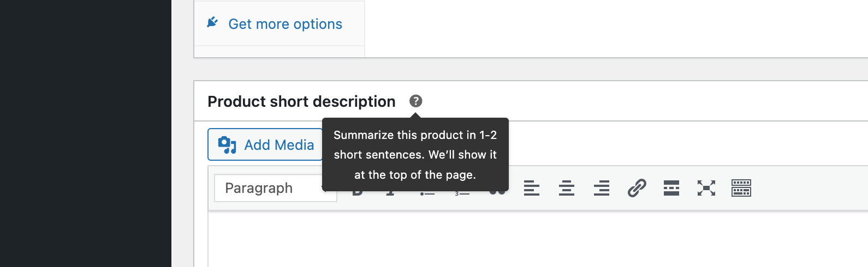Click the Add Media button
868x267 pixels.
[265, 144]
